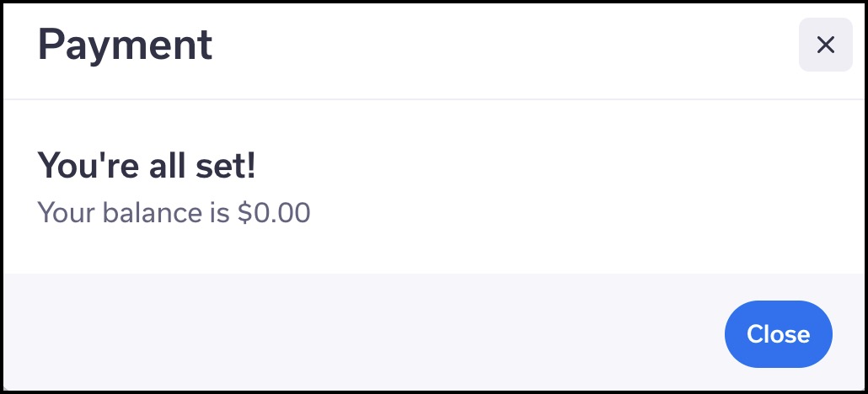The width and height of the screenshot is (868, 394).
Task: Exit the dialog using the rounded Close pill
Action: (x=779, y=334)
